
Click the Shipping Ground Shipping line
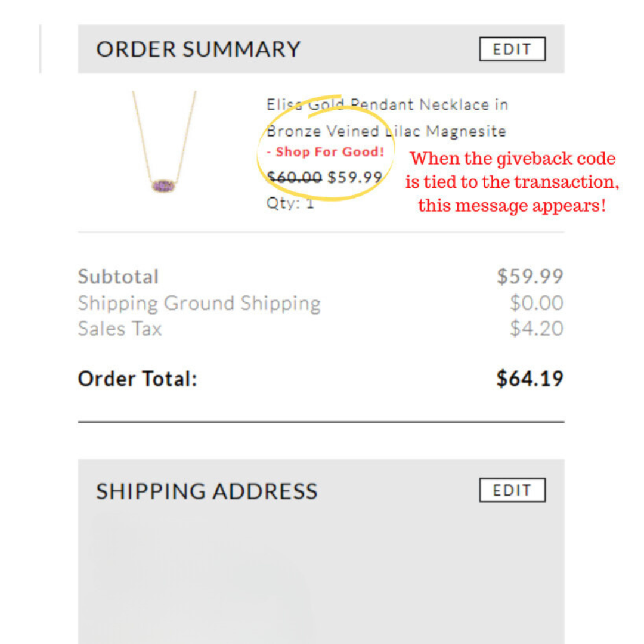click(199, 304)
